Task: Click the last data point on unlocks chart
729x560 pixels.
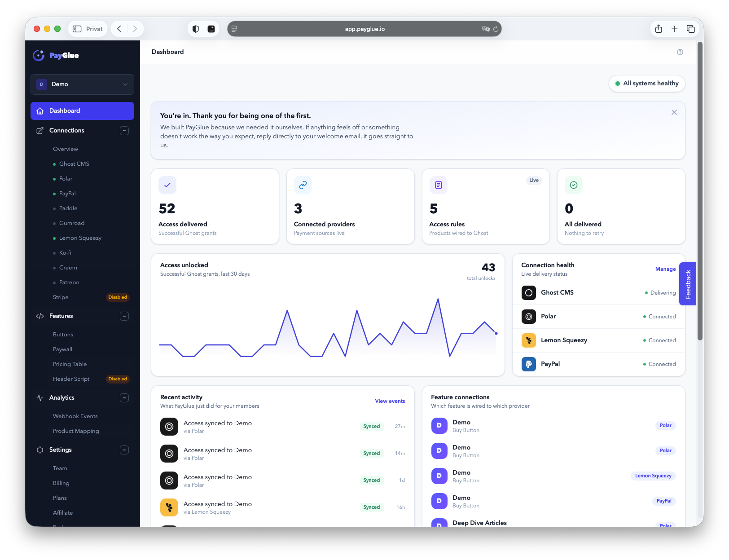Action: pyautogui.click(x=496, y=333)
